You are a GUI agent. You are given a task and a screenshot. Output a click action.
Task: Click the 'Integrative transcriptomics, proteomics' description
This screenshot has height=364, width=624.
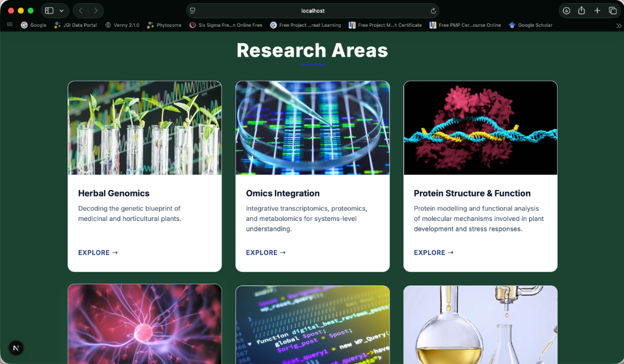307,219
